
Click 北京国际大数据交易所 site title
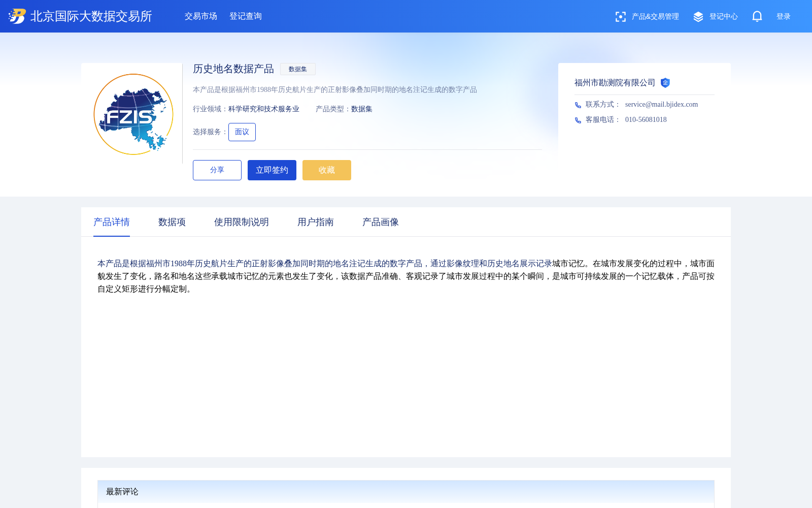(91, 16)
